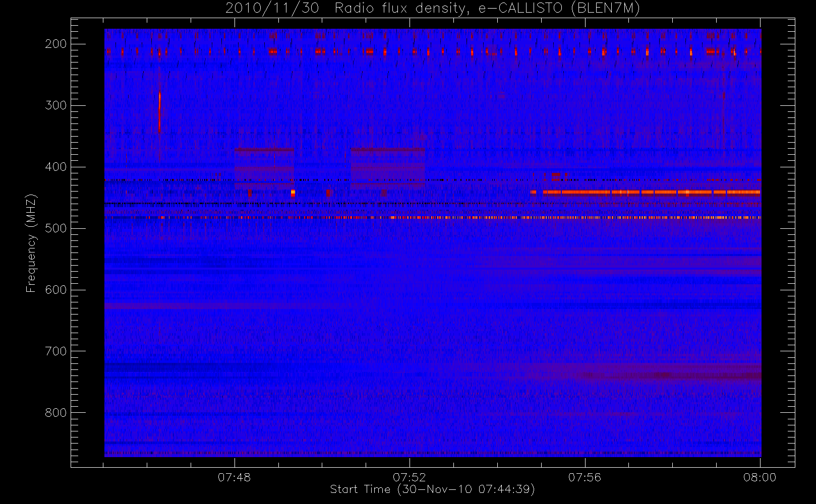The width and height of the screenshot is (816, 504).
Task: Select the 300 frequency tick label
Action: pyautogui.click(x=55, y=105)
